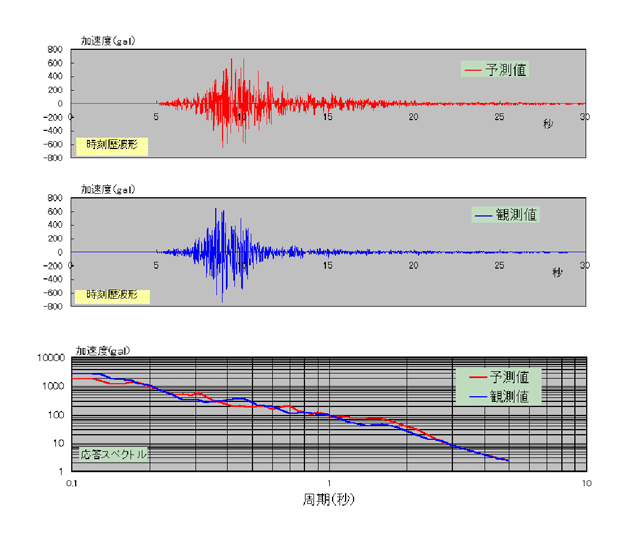Select the 応答スペクトル label in bottom chart
This screenshot has width=630, height=540.
[114, 453]
